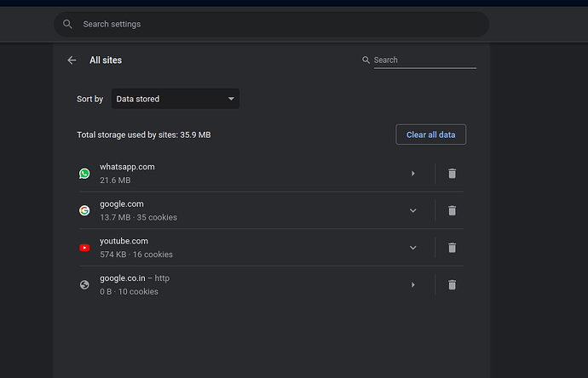Click the Google favicon next to google.com

84,210
